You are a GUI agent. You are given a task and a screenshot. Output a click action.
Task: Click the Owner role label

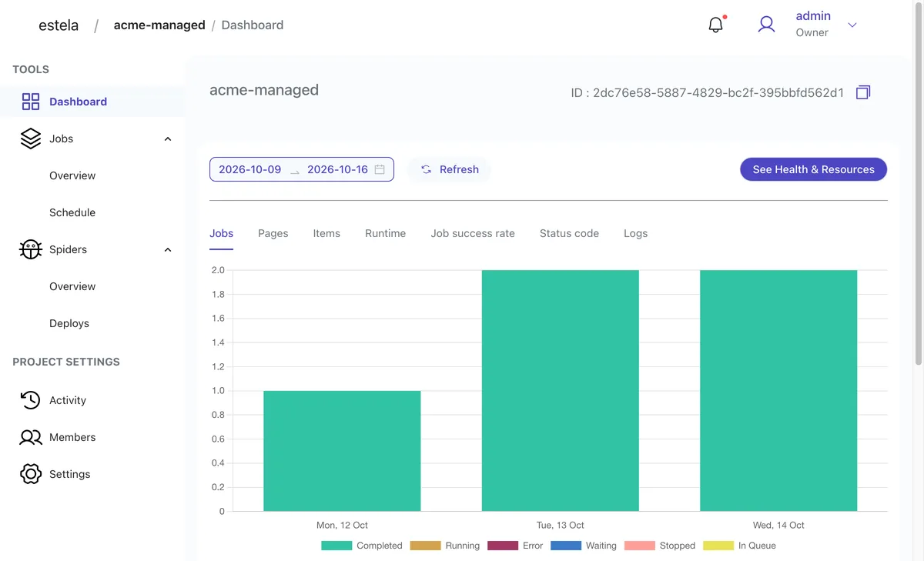(x=812, y=32)
